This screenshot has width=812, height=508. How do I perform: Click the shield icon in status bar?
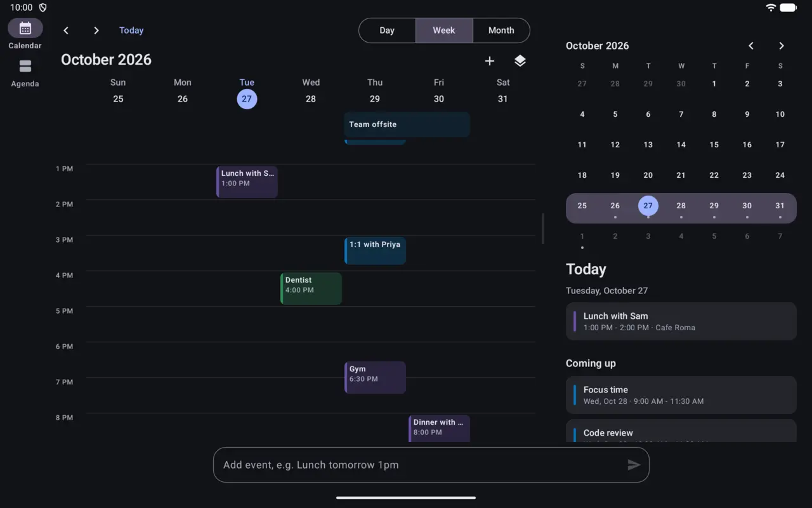pyautogui.click(x=43, y=8)
